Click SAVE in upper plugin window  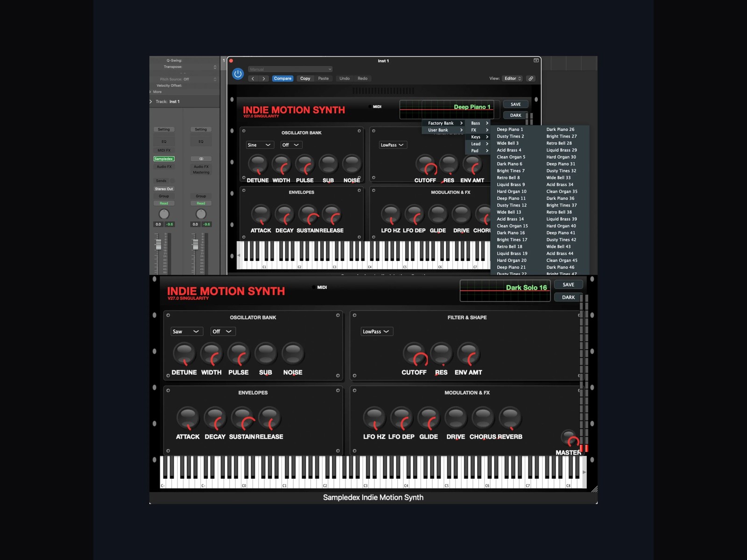(515, 105)
